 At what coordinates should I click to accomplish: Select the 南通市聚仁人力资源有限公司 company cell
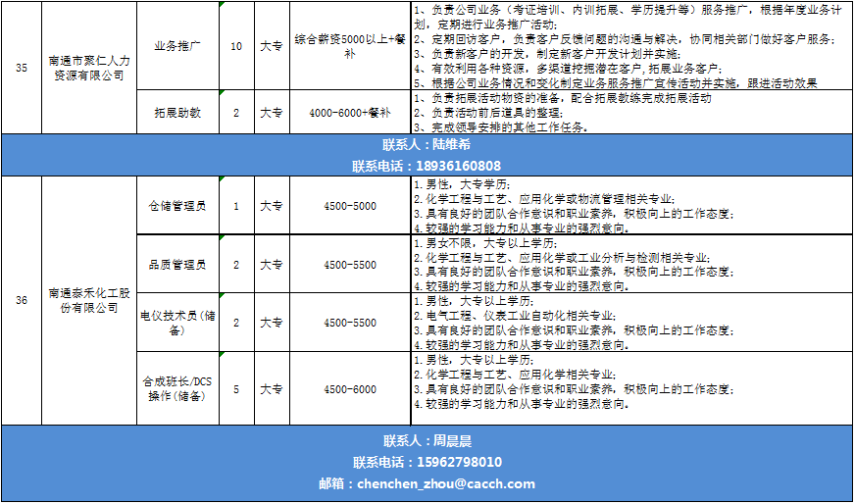coord(86,67)
